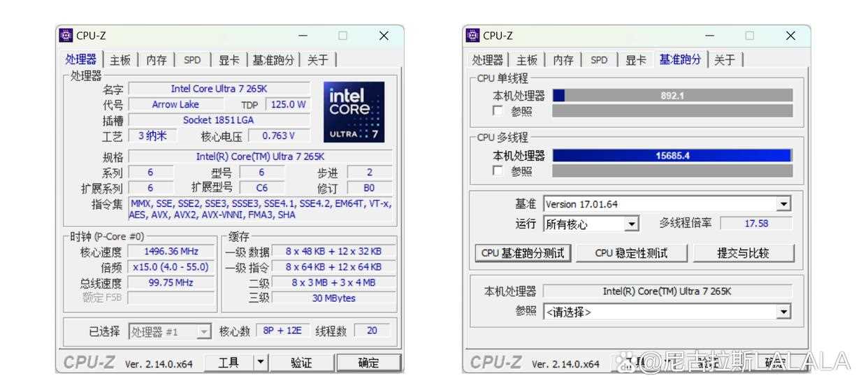868x392 pixels.
Task: Switch to 内存 tab in left window
Action: click(157, 60)
